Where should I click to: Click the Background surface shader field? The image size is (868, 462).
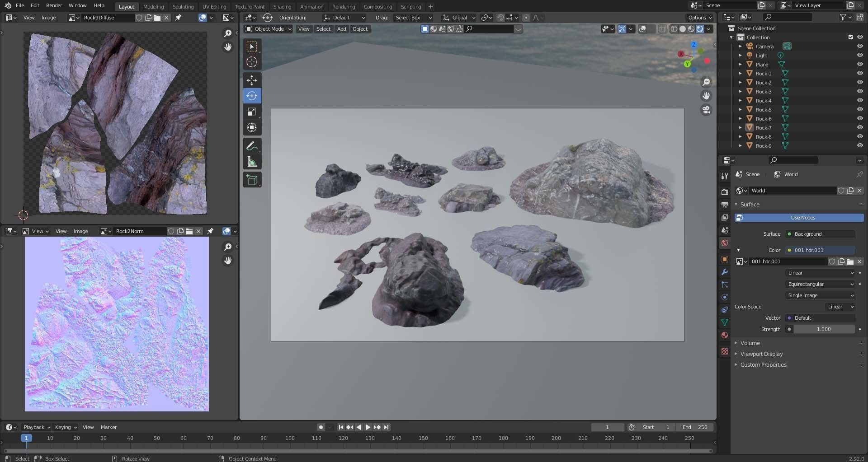click(820, 234)
